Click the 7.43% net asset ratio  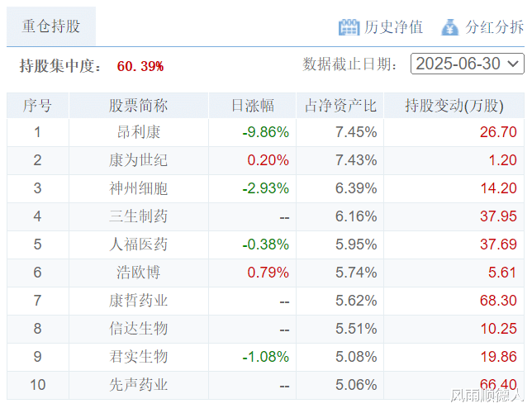[356, 160]
